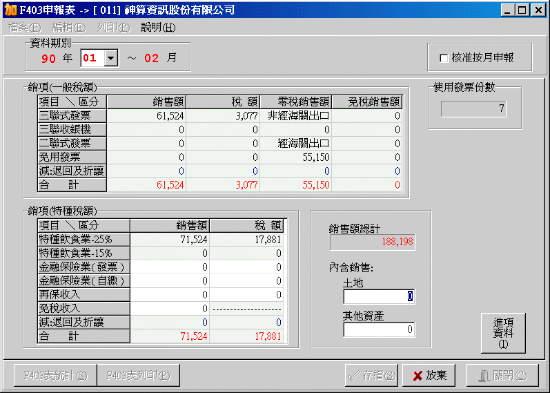Select 免用發票 零稅銷售額 cell 55,150
The height and width of the screenshot is (393, 550).
[296, 157]
